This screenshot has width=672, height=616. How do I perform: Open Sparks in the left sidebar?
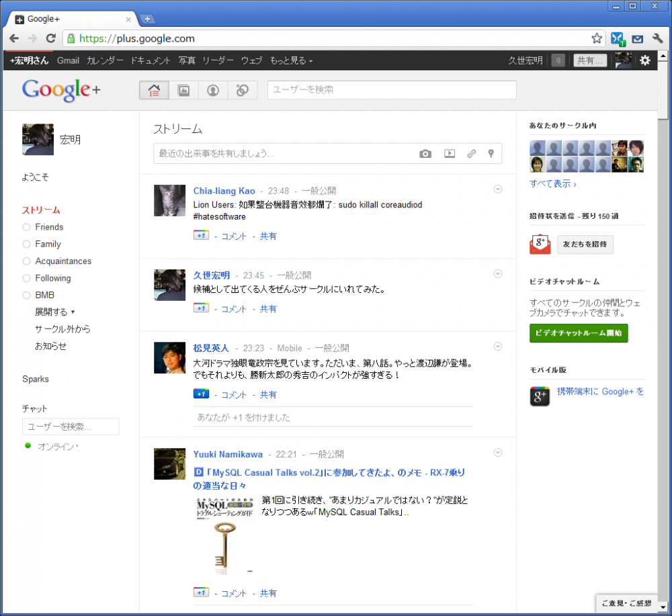coord(36,379)
